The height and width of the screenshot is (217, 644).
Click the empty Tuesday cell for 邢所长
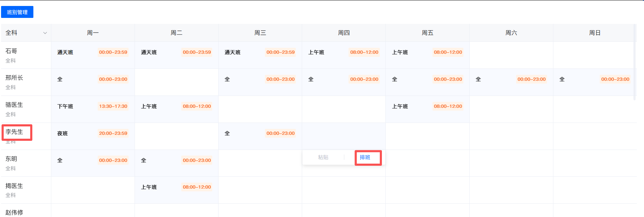tap(176, 82)
